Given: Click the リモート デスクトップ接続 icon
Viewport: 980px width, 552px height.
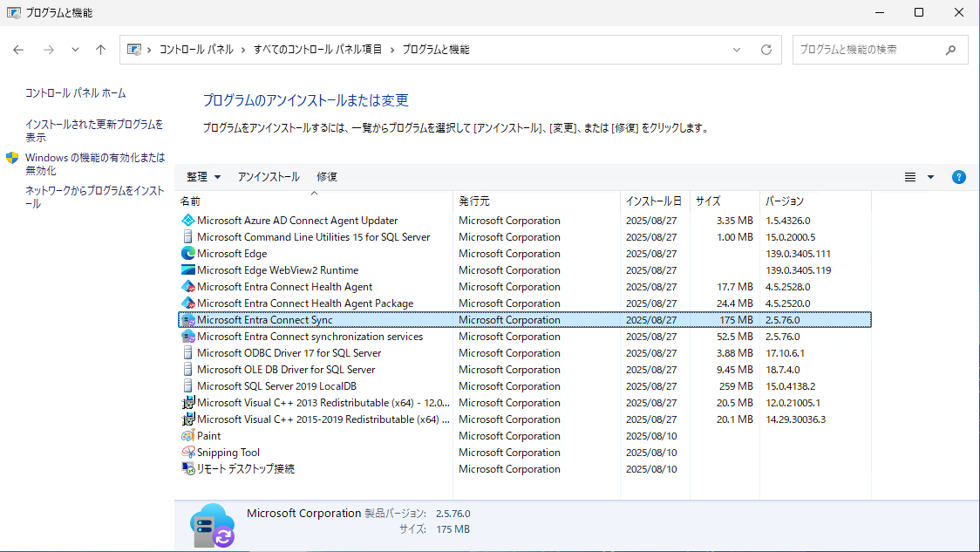Looking at the screenshot, I should coord(187,468).
